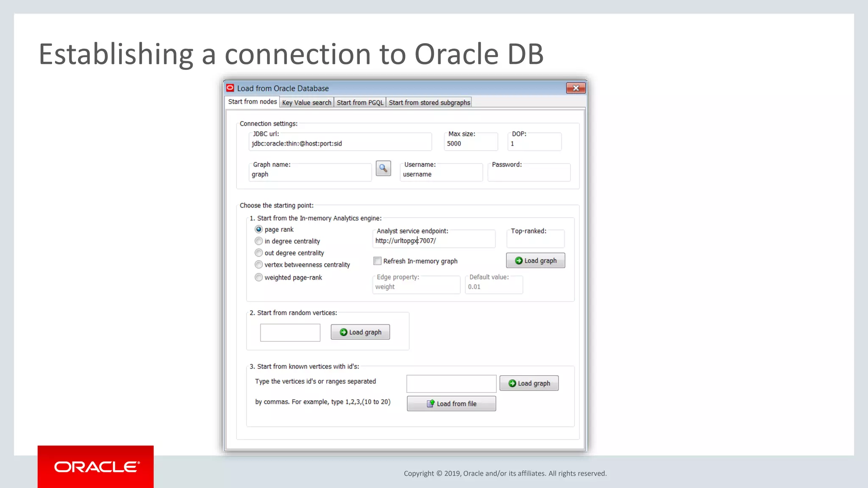
Task: Click the JDBC url input field
Action: click(340, 144)
